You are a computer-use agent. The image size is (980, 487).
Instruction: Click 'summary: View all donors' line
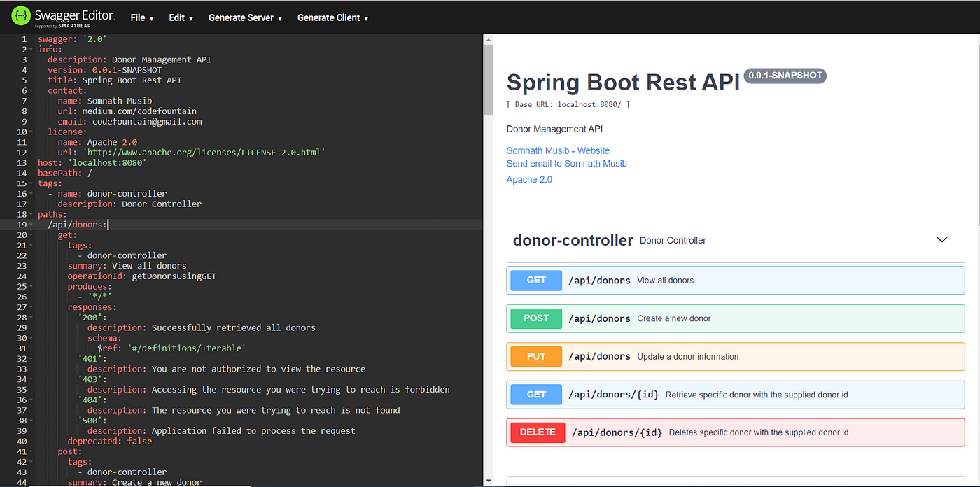tap(127, 266)
